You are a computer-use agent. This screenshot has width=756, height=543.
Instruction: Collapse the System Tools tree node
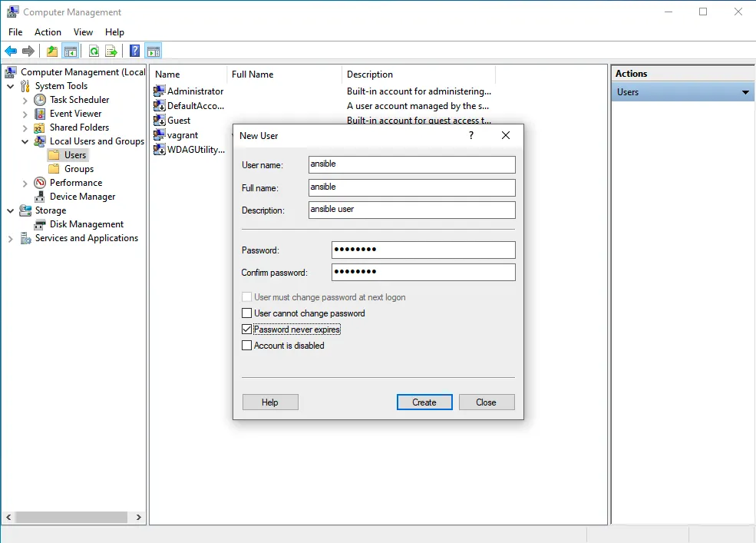pyautogui.click(x=11, y=86)
